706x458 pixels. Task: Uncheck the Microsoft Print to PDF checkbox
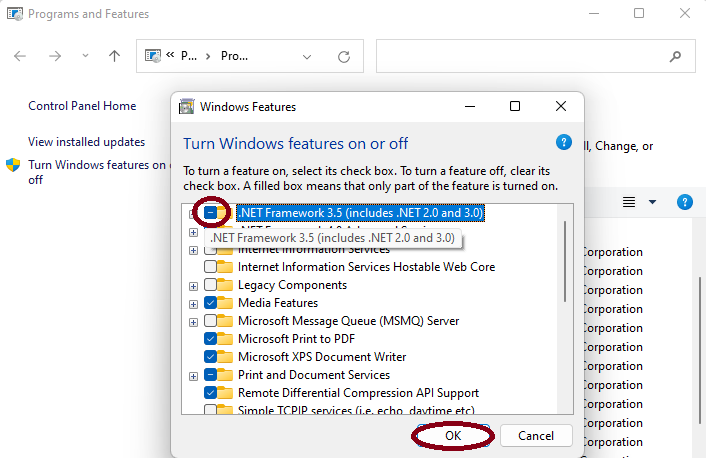tap(211, 339)
